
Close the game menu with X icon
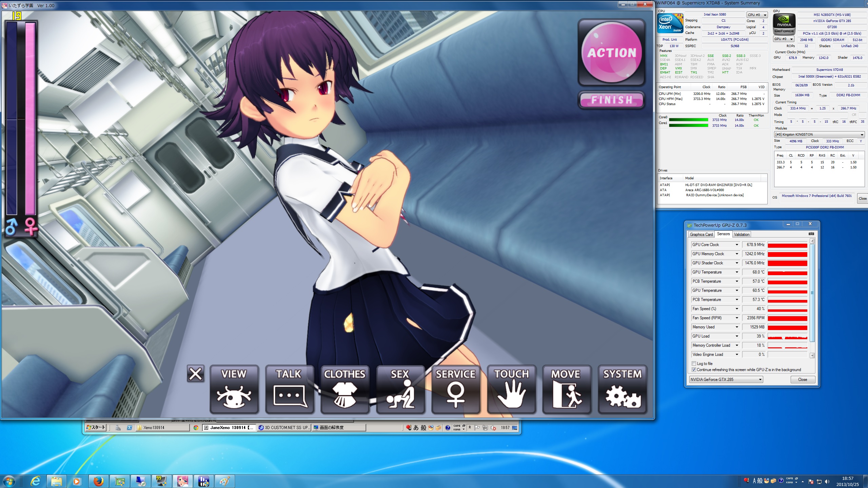(x=196, y=374)
